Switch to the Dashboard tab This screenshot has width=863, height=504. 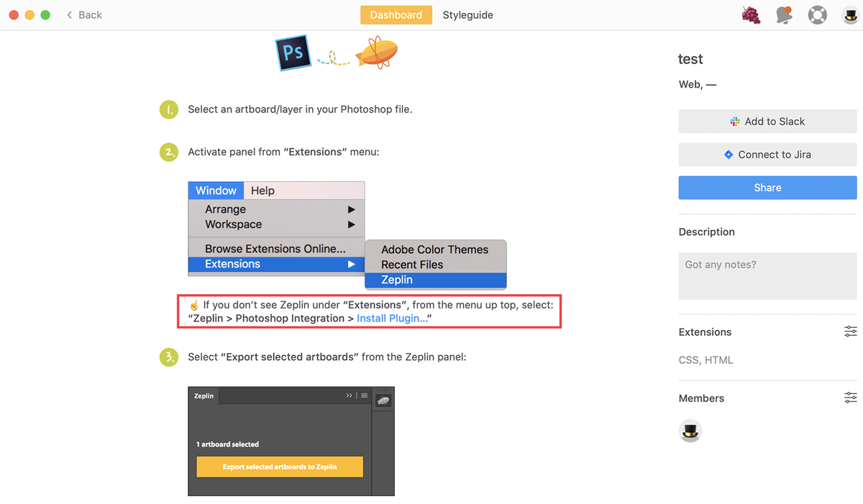(x=396, y=14)
